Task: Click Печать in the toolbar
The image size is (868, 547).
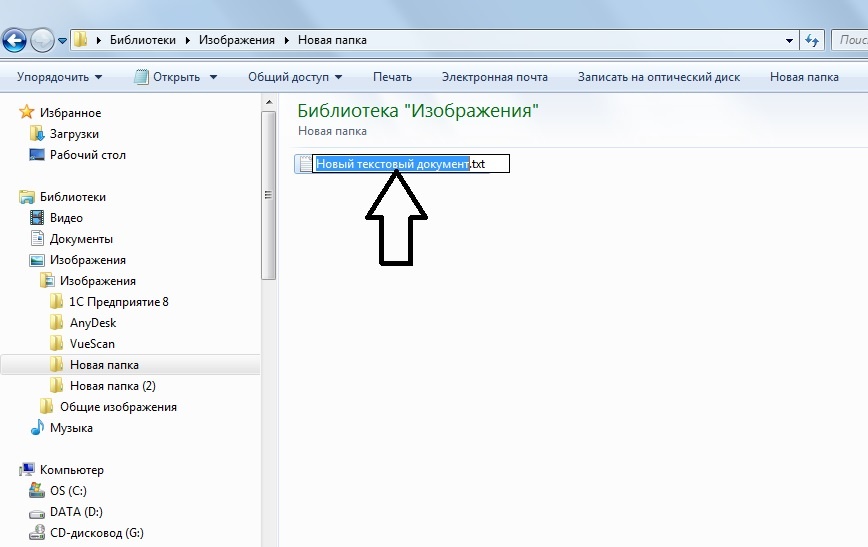Action: click(392, 77)
